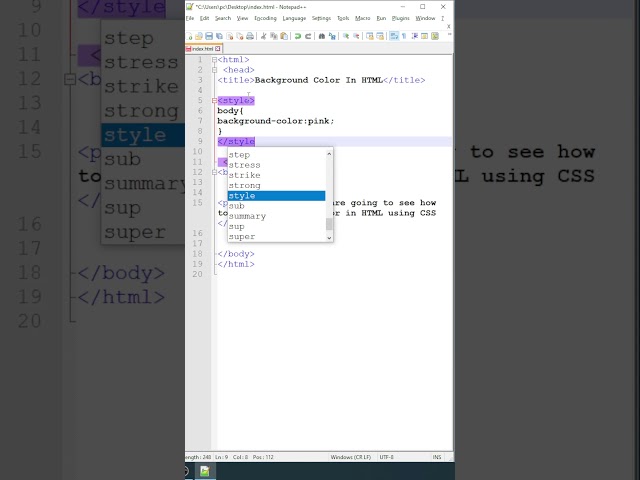Open the View menu
The image size is (640, 480).
[x=242, y=18]
